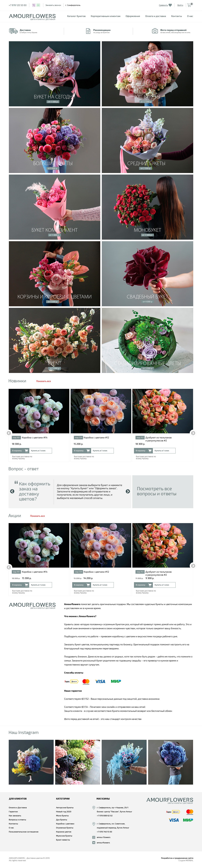Click Показать все link next to Новинки
Viewport: 202px width, 868px height.
coord(43,381)
